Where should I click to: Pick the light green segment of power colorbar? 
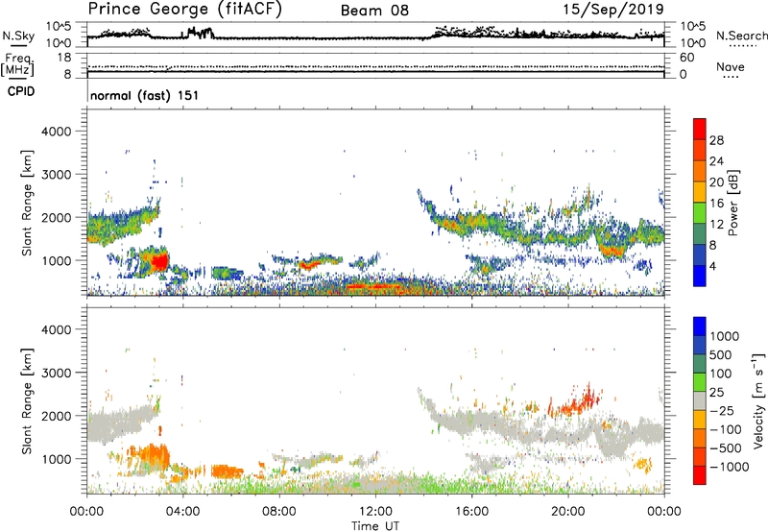[x=700, y=213]
